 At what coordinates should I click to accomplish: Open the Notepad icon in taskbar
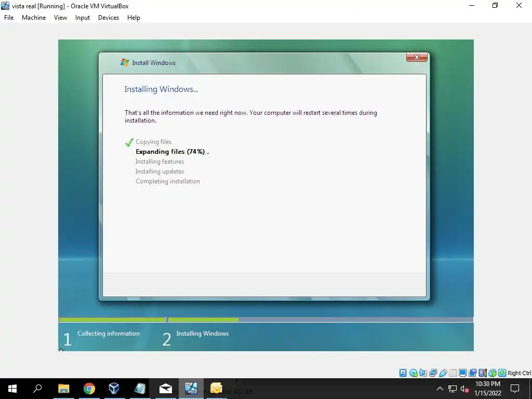(140, 389)
